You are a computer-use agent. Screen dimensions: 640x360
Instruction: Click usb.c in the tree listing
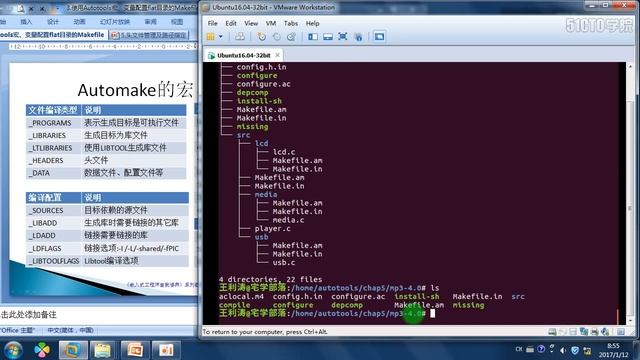tap(284, 262)
